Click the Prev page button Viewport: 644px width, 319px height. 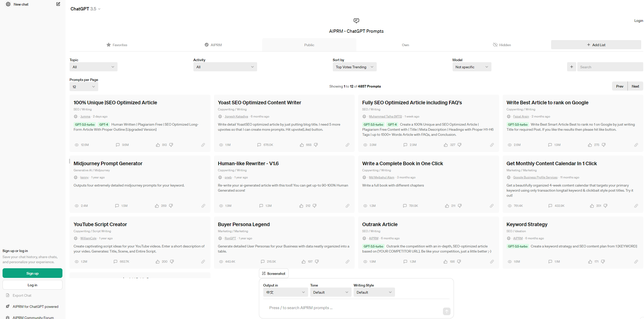pos(620,86)
